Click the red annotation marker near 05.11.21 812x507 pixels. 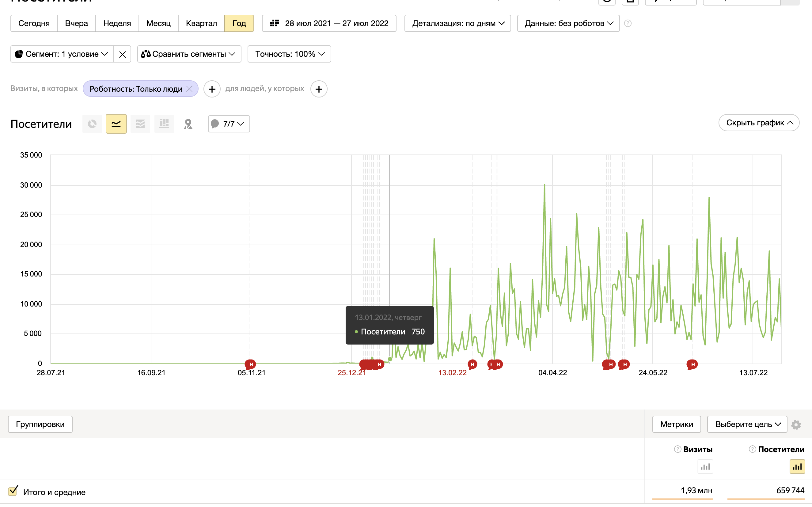250,364
